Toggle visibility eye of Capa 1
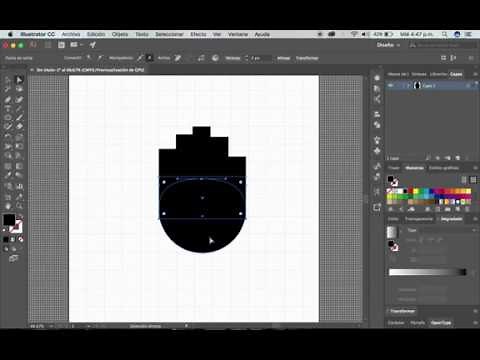This screenshot has height=360, width=480. pos(391,86)
